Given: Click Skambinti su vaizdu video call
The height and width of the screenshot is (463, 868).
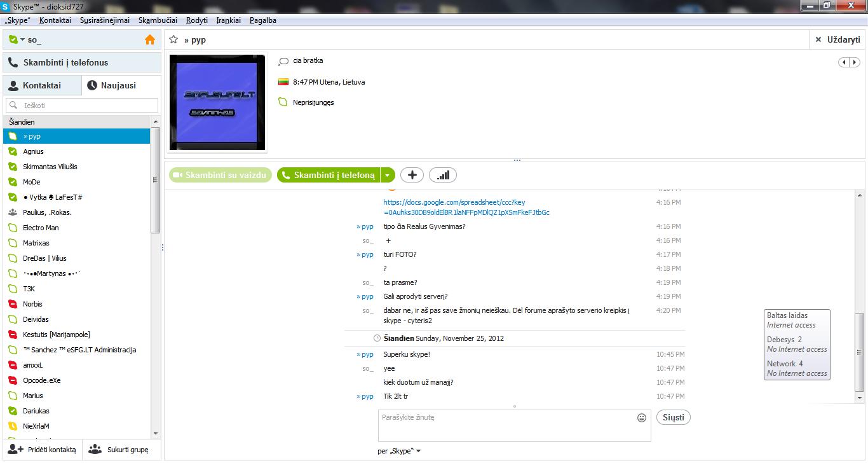Looking at the screenshot, I should tap(220, 175).
